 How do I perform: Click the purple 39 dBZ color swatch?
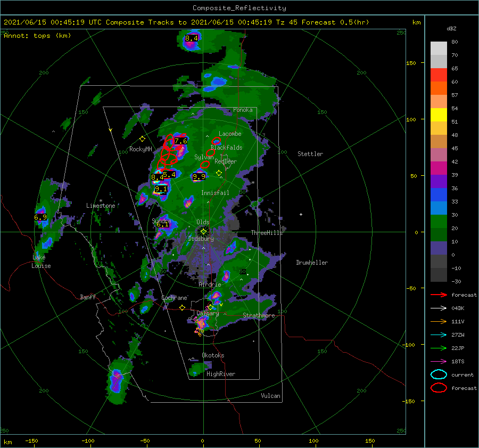[x=439, y=181]
